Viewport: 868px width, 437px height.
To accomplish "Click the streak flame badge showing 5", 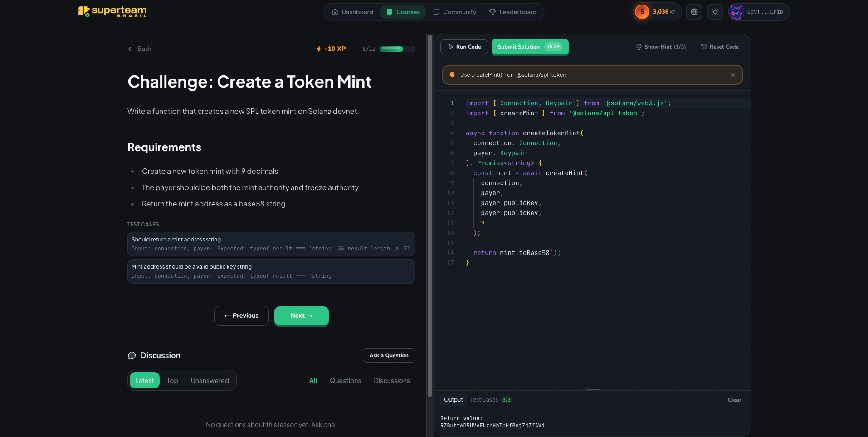I will [x=642, y=12].
